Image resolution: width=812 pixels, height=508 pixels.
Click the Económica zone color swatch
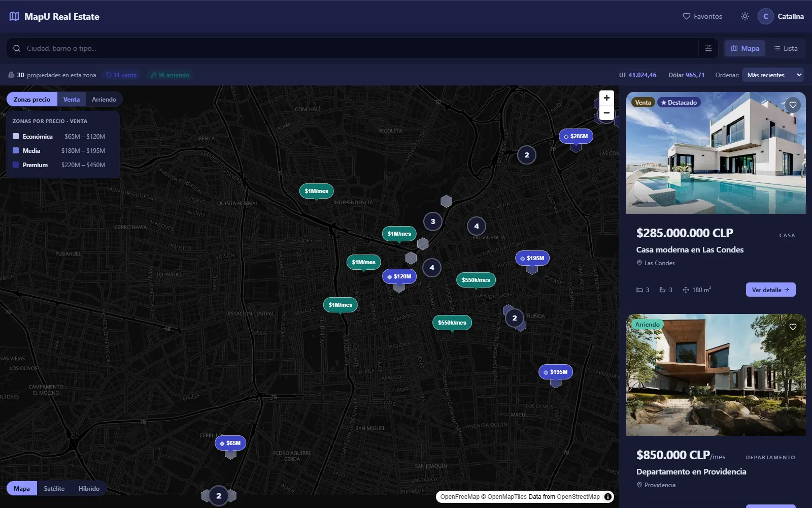tap(16, 136)
